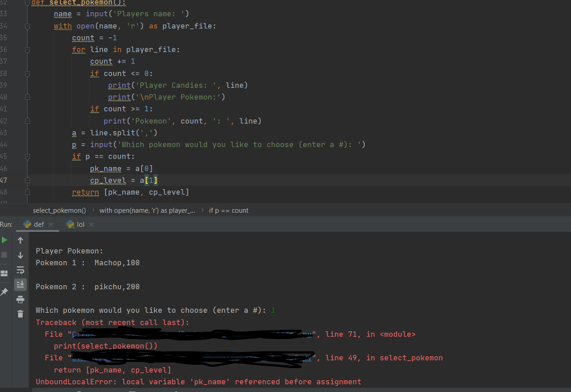571x392 pixels.
Task: Collapse the 'with open' block at line 34
Action: coord(27,26)
